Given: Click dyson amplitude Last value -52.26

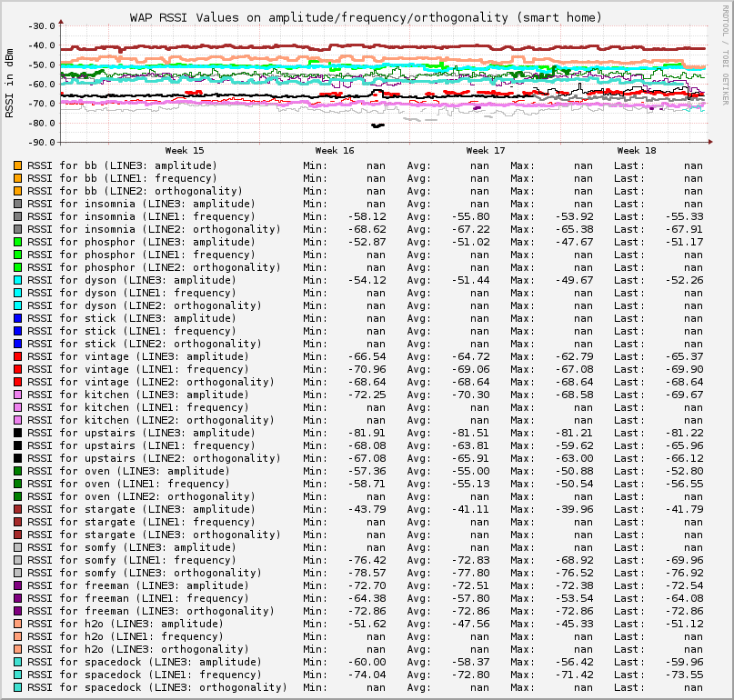Looking at the screenshot, I should 684,280.
